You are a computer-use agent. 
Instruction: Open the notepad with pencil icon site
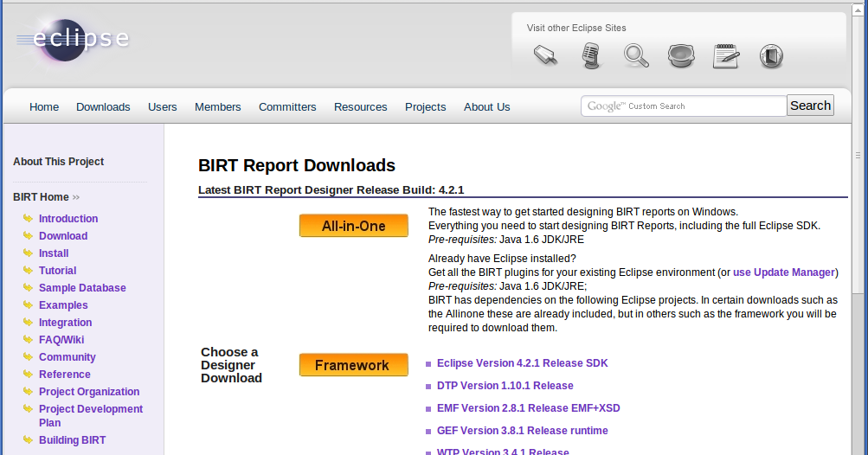tap(726, 56)
